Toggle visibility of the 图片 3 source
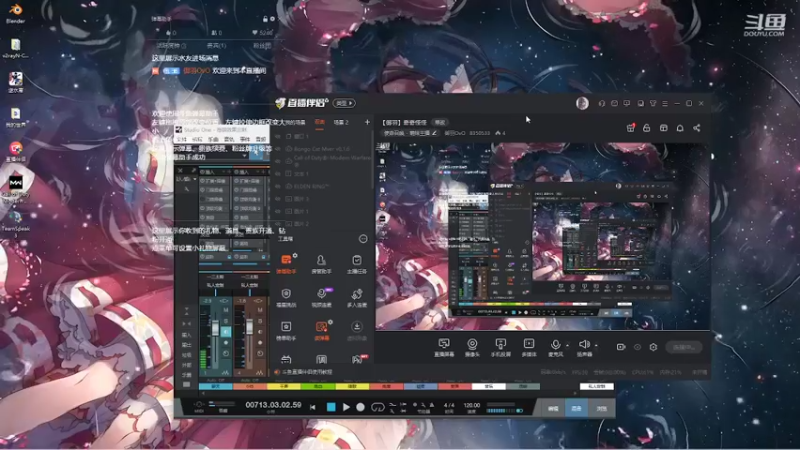 tap(278, 198)
